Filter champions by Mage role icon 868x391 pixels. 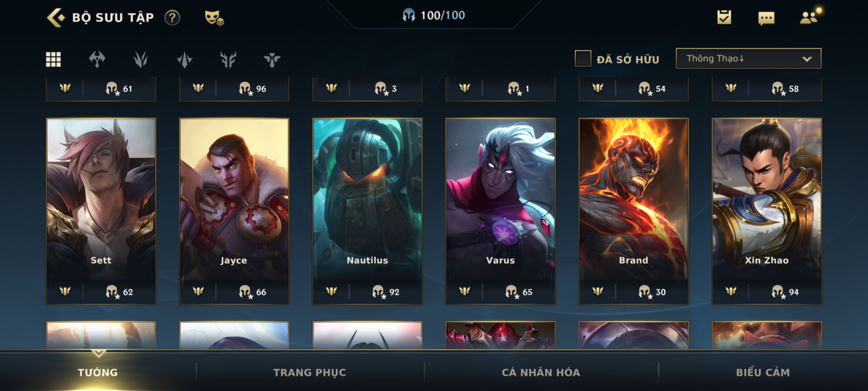point(141,59)
